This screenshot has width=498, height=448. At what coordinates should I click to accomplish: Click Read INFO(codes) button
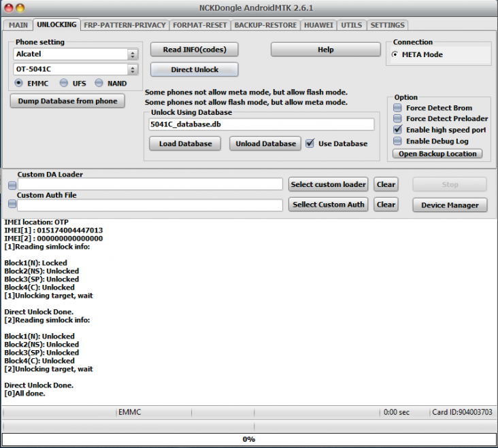click(195, 50)
